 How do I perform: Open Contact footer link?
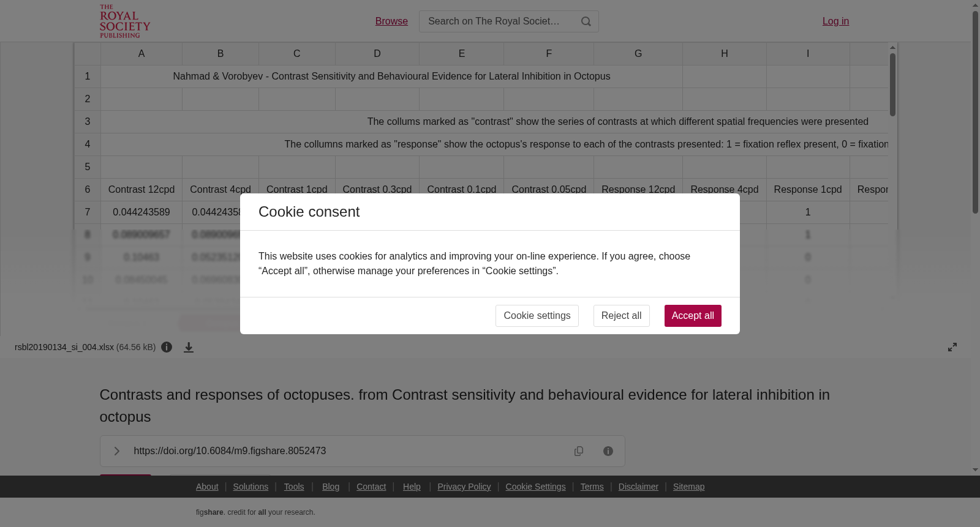371,487
